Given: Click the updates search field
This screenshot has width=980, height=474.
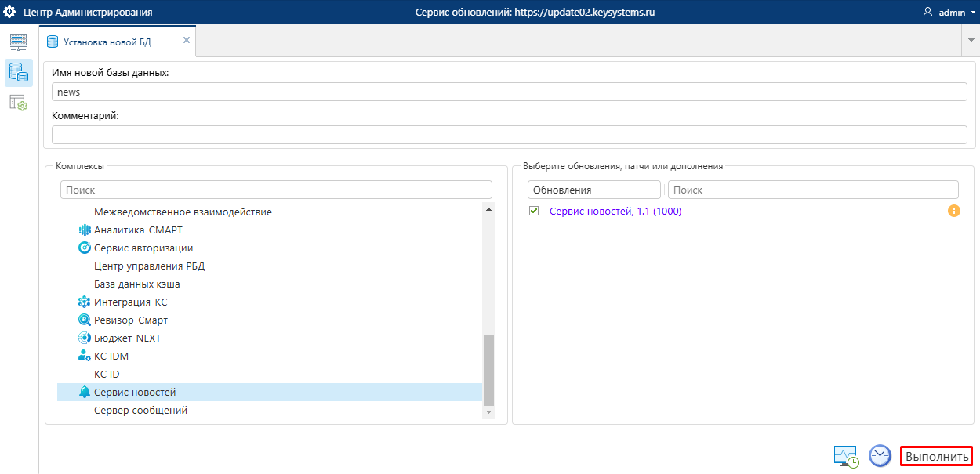Looking at the screenshot, I should pos(813,190).
